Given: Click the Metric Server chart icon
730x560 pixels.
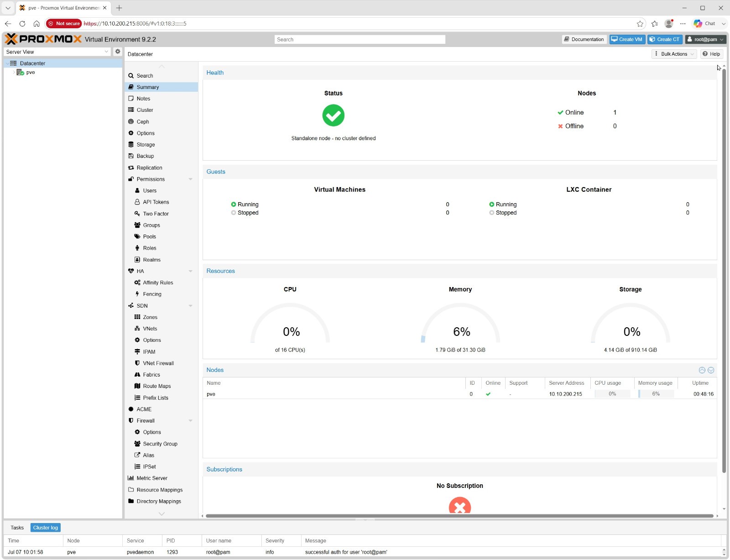Looking at the screenshot, I should click(x=131, y=478).
